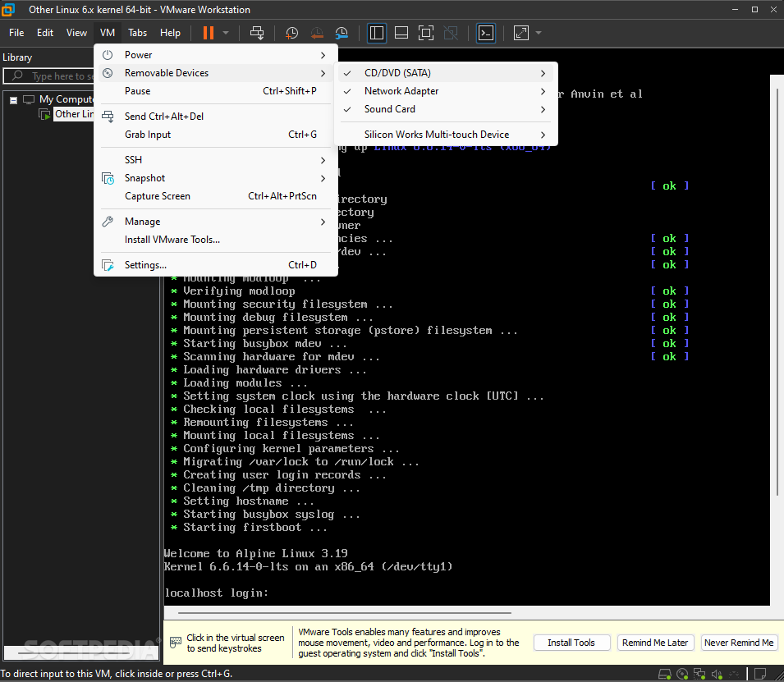
Task: Click the keyboard icon in hint bar
Action: click(176, 642)
